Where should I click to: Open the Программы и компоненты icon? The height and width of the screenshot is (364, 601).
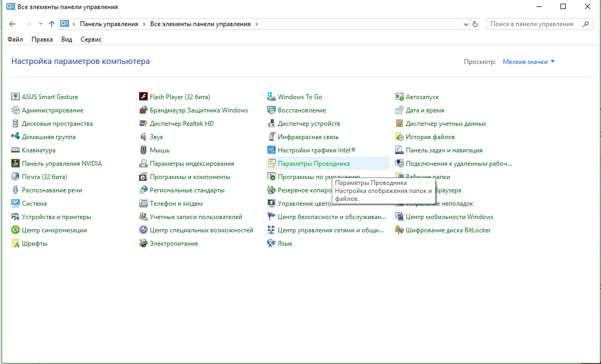click(143, 177)
